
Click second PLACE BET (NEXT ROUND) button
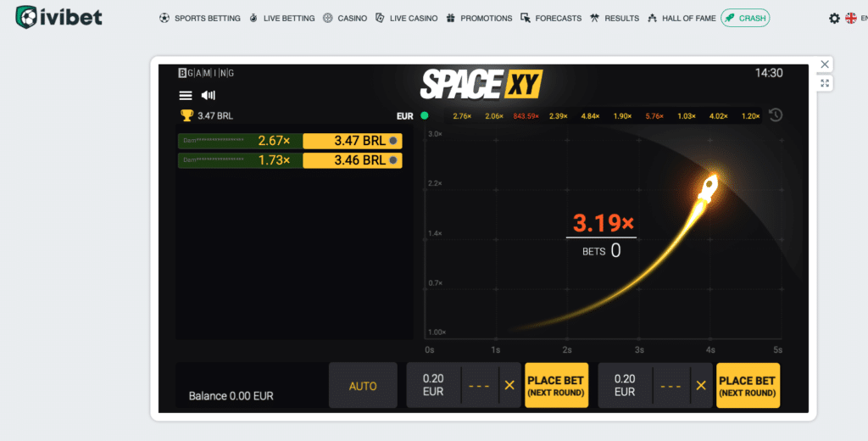tap(748, 386)
